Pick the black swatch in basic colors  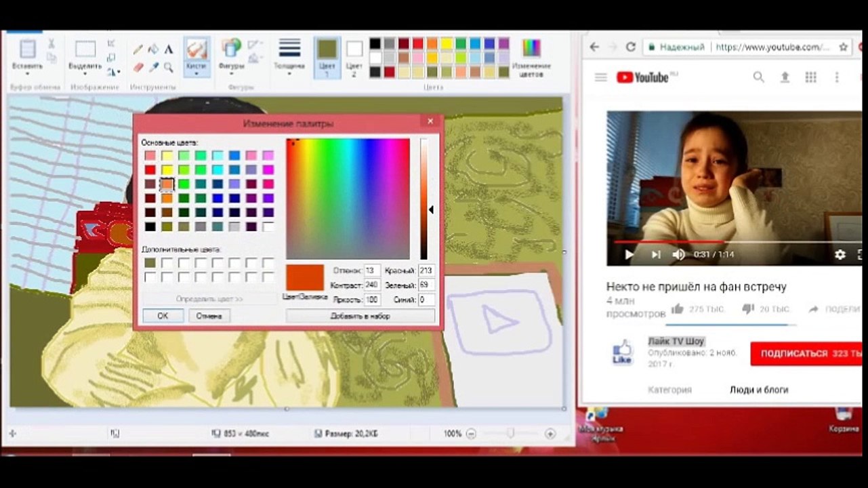click(x=150, y=227)
